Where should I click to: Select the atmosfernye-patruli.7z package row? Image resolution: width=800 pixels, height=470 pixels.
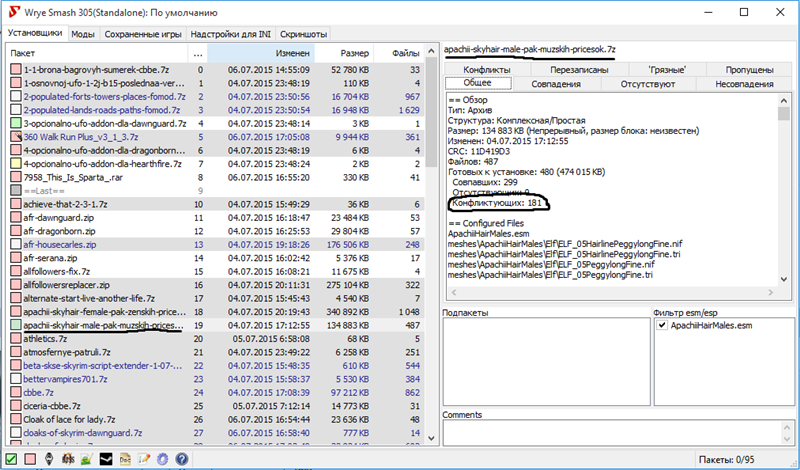[x=215, y=352]
